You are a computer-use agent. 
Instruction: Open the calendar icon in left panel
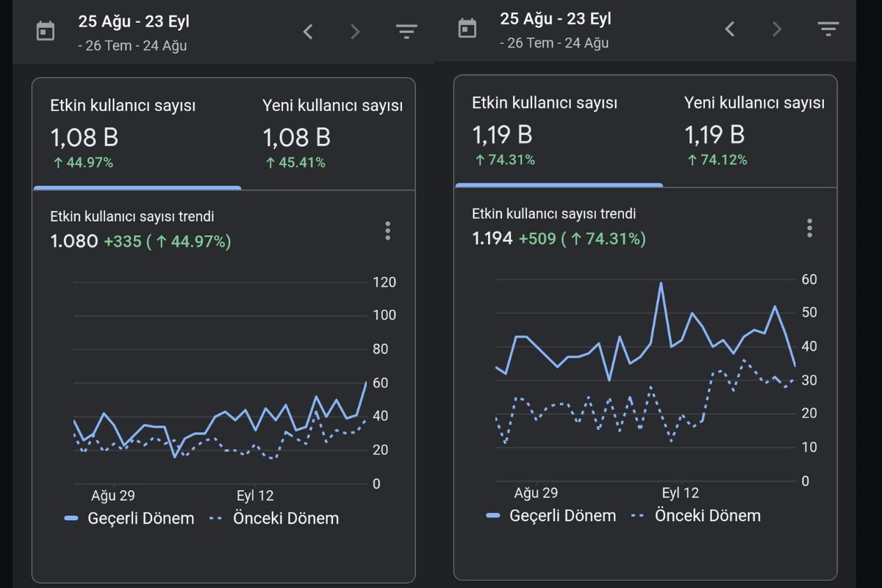coord(46,32)
